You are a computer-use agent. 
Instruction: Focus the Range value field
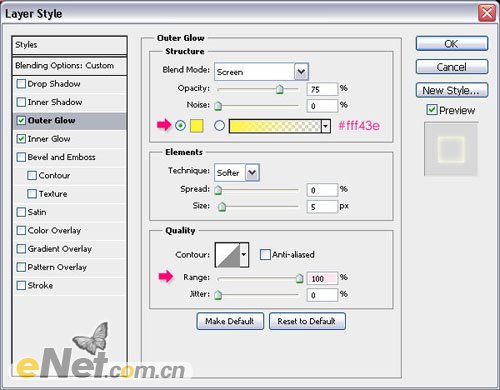322,278
